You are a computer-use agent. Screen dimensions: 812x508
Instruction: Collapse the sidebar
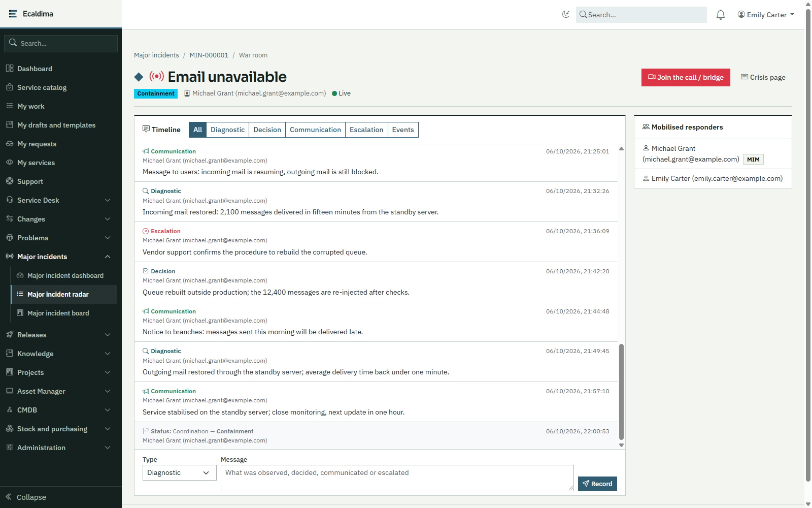(x=61, y=497)
